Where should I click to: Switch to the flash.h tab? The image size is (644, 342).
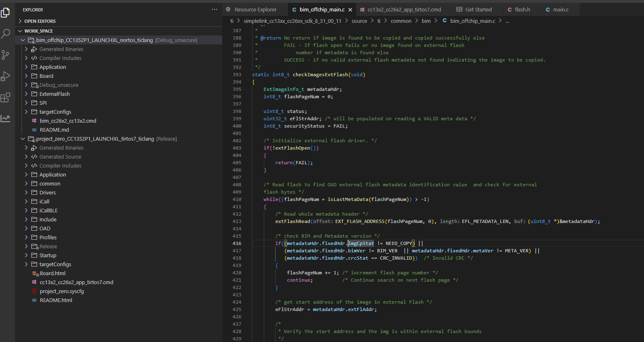coord(522,10)
